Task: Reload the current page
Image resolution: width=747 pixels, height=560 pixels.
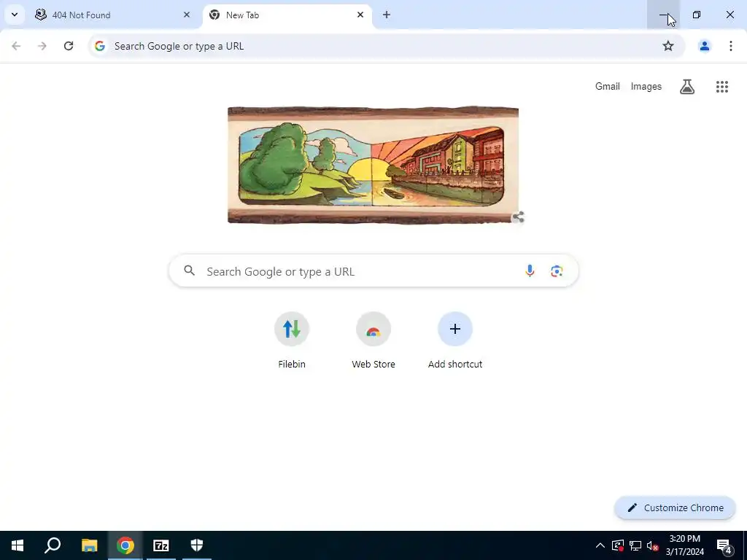Action: (69, 46)
